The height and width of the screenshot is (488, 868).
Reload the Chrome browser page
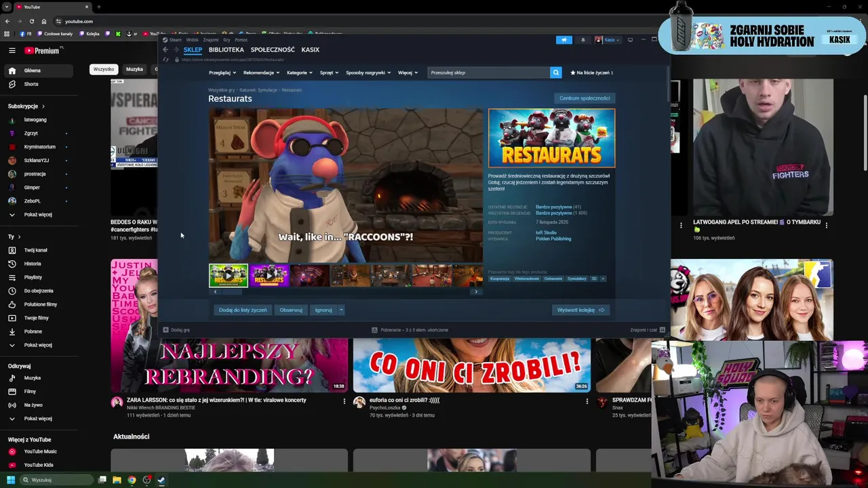tap(31, 21)
